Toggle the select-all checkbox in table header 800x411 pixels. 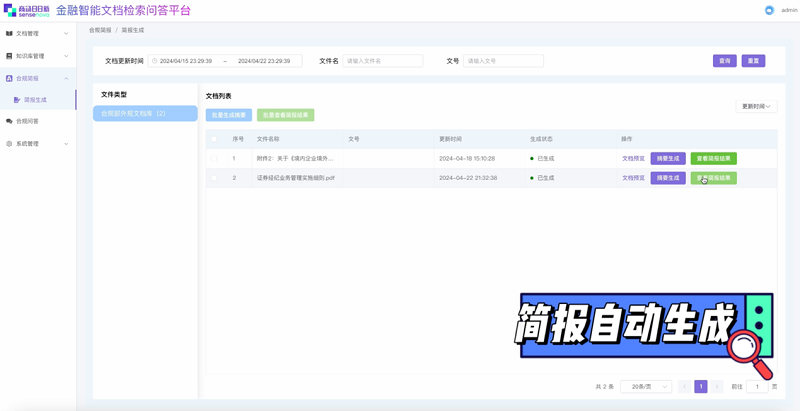pos(213,139)
